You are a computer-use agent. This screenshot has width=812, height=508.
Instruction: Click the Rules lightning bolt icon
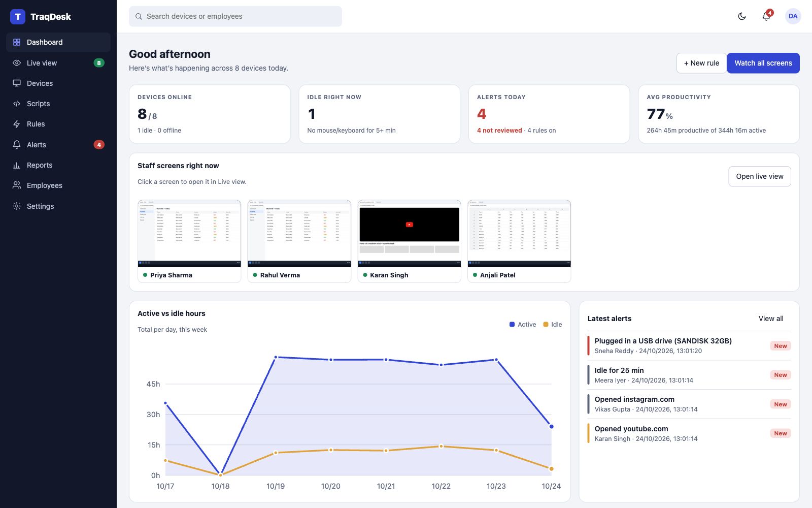tap(17, 124)
